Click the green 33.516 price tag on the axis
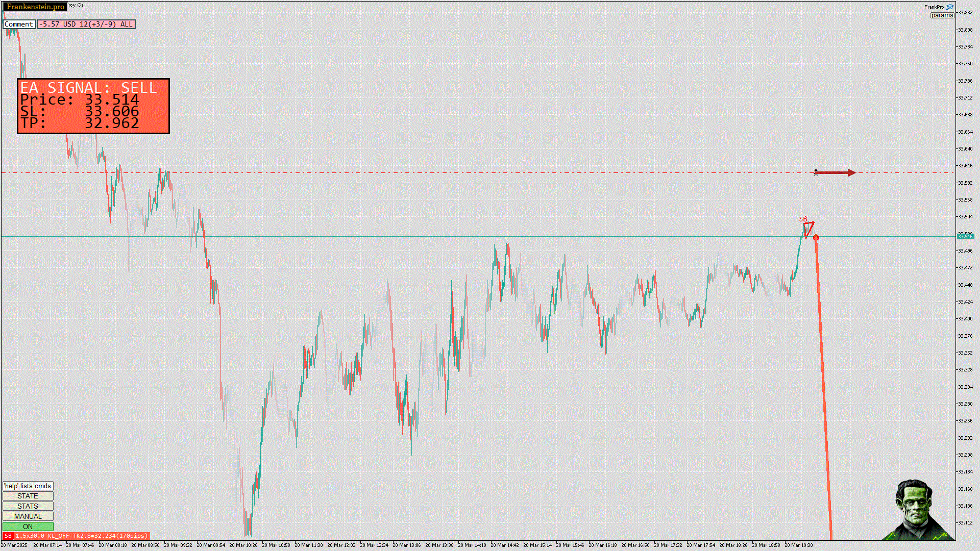Viewport: 980px width, 551px height. click(x=965, y=237)
